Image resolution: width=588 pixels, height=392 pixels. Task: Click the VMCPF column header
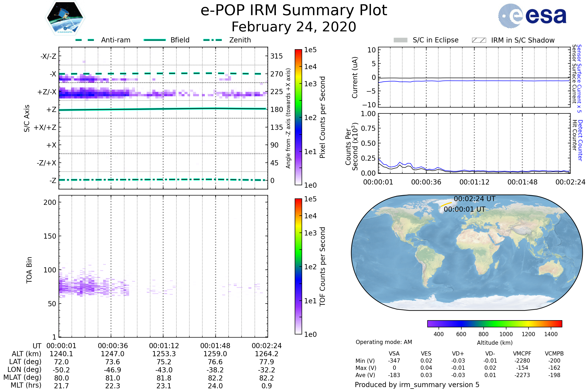pos(522,354)
